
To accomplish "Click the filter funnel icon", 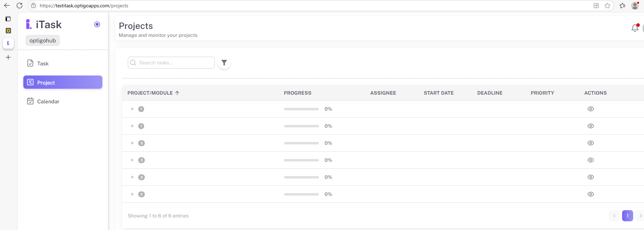I will click(224, 63).
